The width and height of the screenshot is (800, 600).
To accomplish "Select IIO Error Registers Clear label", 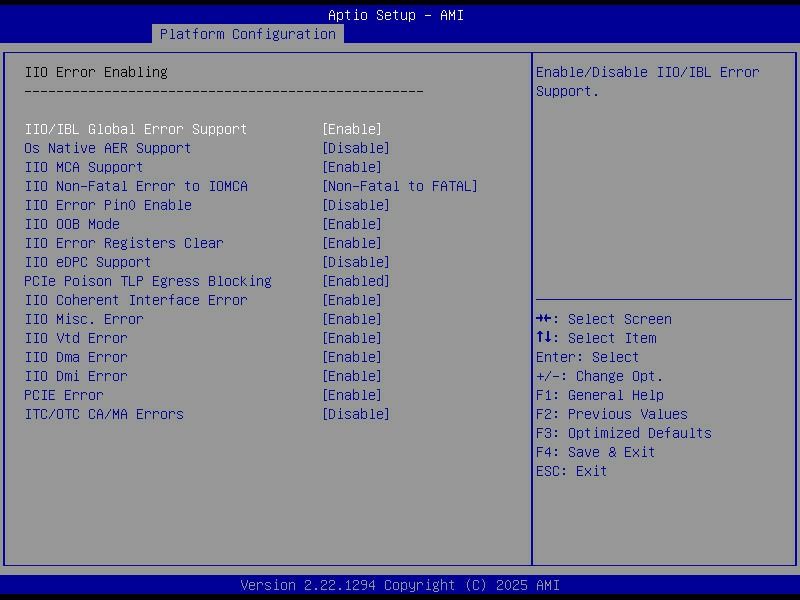I will click(x=124, y=243).
